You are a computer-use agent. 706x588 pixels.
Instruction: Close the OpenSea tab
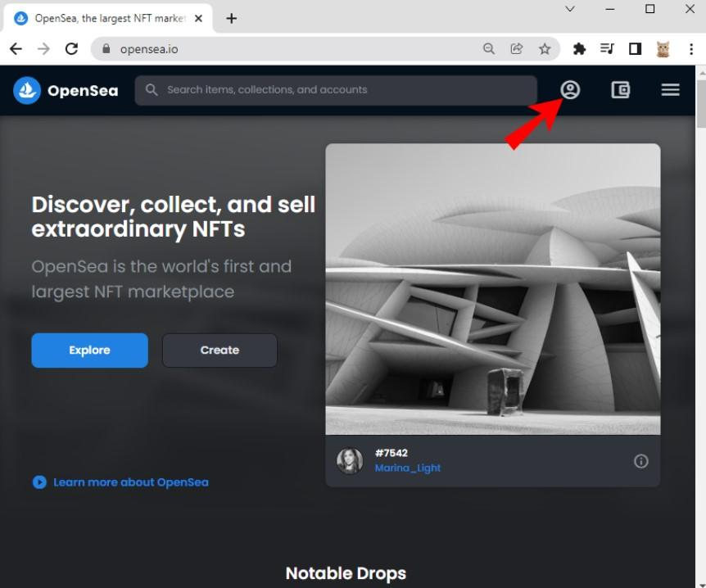[198, 19]
